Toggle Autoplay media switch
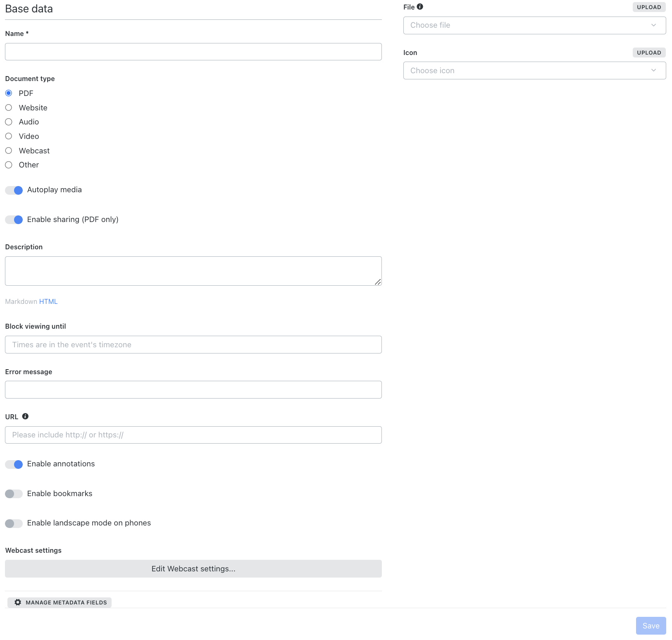This screenshot has height=640, width=672. (14, 190)
